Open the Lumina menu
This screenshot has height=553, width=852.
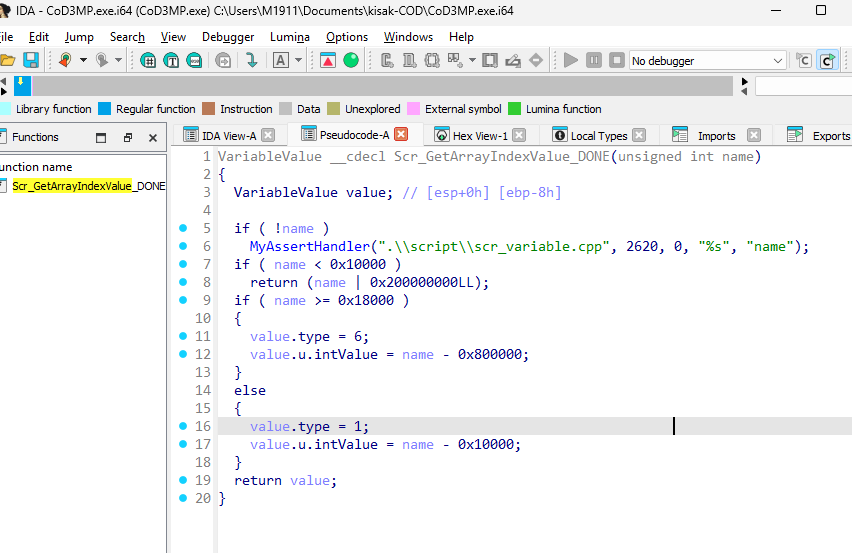(290, 37)
